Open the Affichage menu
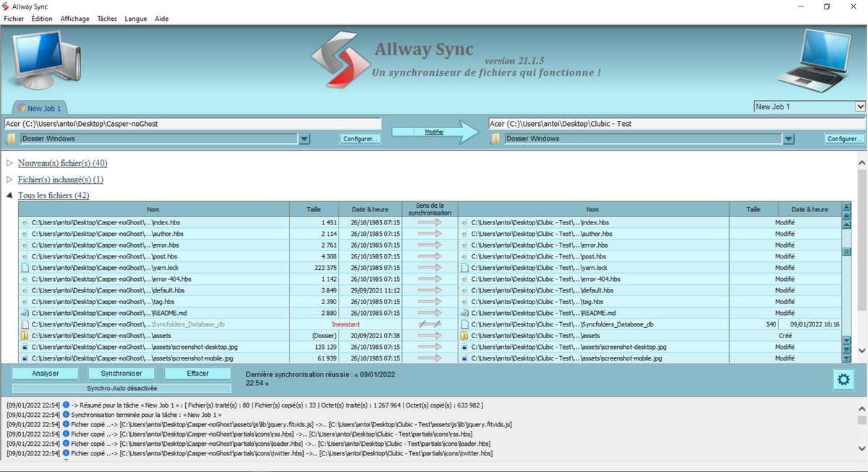Viewport: 868px width, 472px height. (x=75, y=19)
